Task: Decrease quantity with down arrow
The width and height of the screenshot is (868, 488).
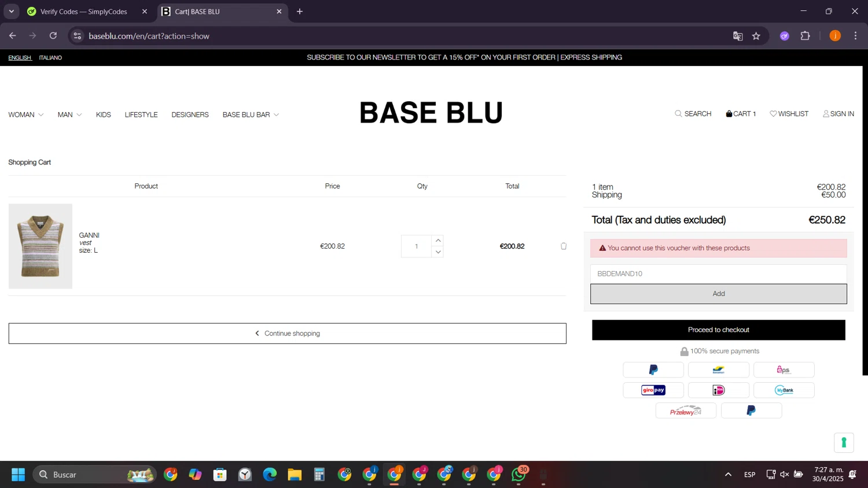Action: pyautogui.click(x=438, y=252)
